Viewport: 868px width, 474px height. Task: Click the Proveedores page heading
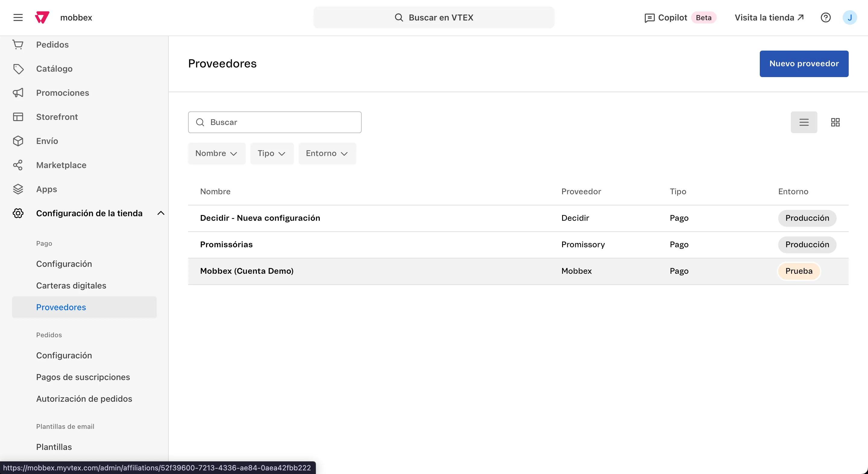(222, 64)
